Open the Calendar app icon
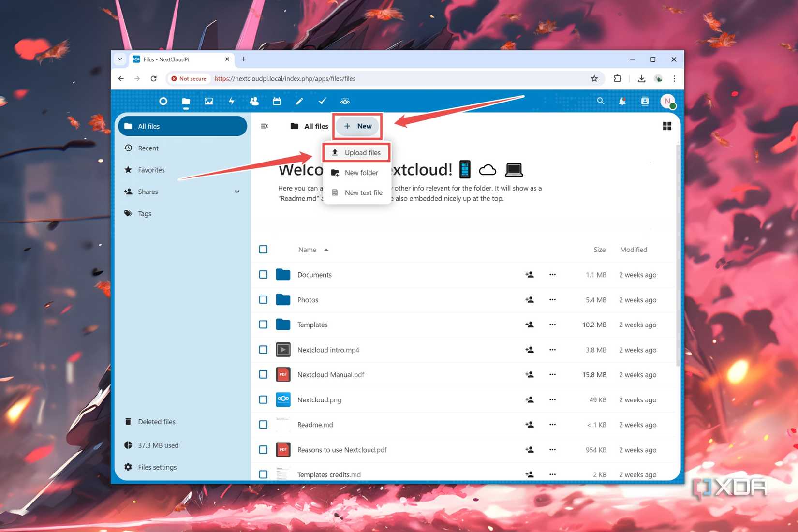 coord(277,101)
